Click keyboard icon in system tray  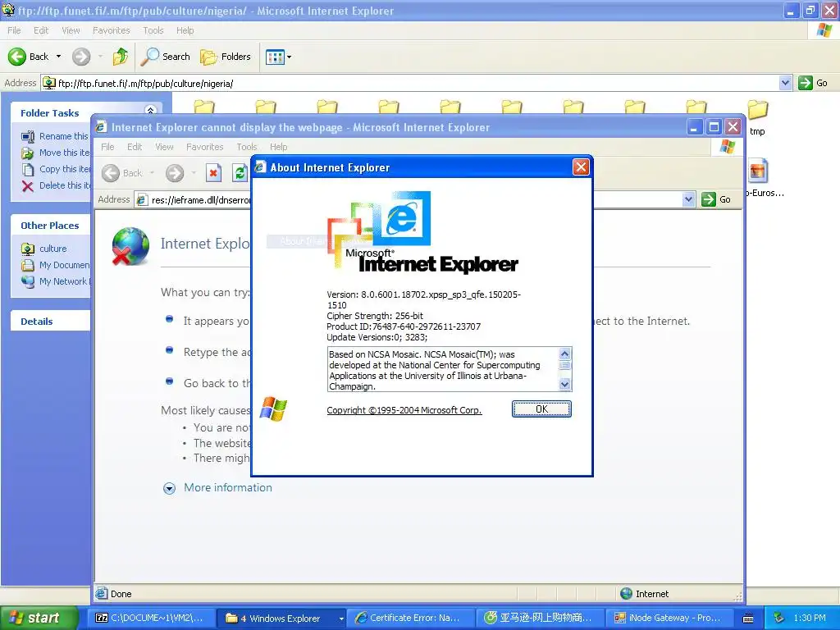pos(748,619)
